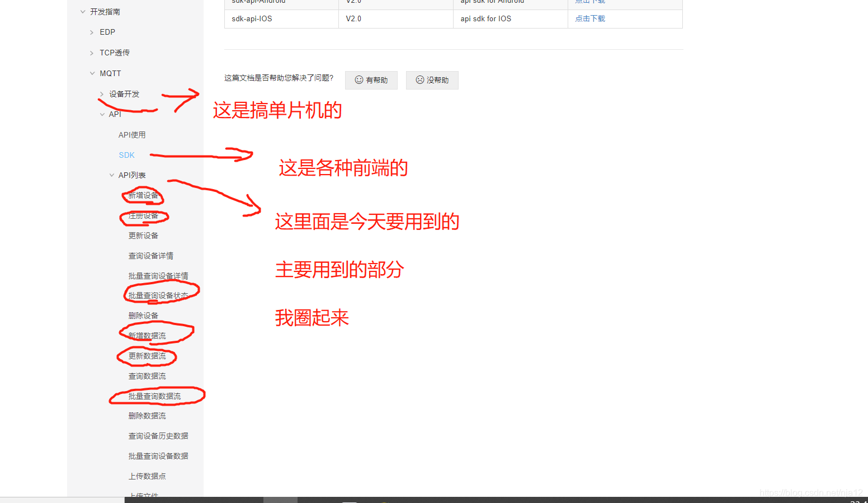Viewport: 868px width, 503px height.
Task: Open 批量查询设备状态 page
Action: 158,295
